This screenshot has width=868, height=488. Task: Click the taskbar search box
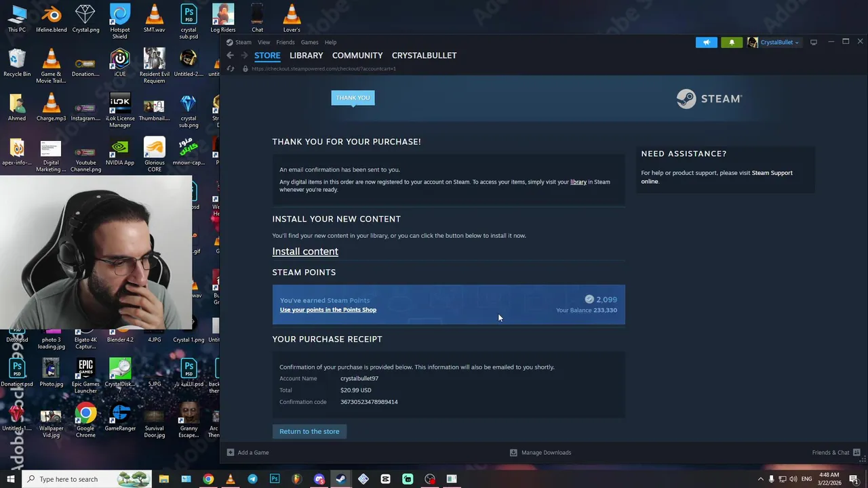click(x=88, y=479)
